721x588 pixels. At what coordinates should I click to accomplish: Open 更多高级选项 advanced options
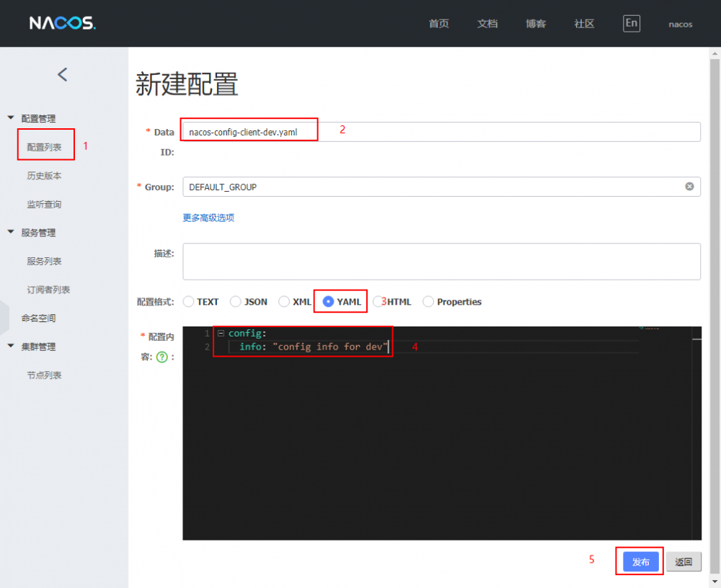pyautogui.click(x=208, y=217)
